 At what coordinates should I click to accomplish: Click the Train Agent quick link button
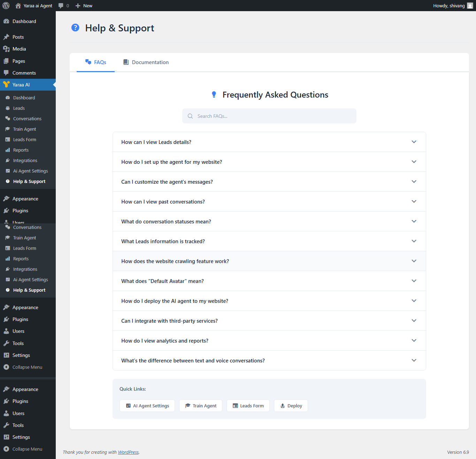coord(200,405)
